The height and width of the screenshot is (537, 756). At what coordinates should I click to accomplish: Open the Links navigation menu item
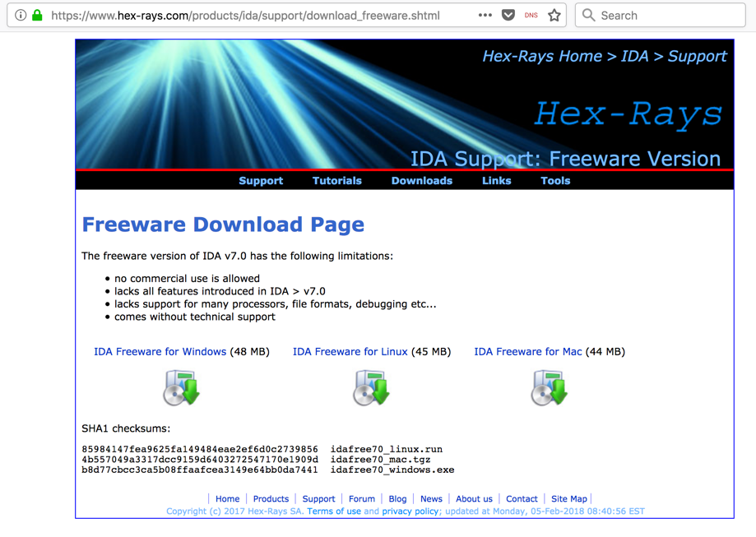[x=497, y=181]
